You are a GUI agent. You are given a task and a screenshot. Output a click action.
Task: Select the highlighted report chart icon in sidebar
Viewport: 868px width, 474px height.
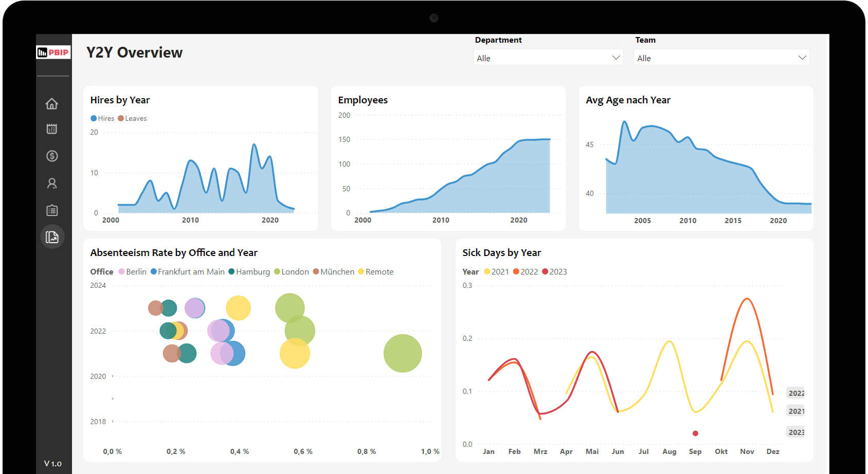point(52,237)
